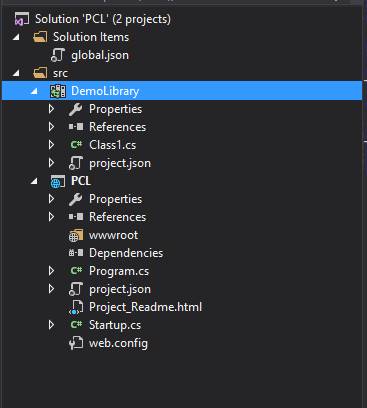The width and height of the screenshot is (367, 408).
Task: Click the PCL web project icon
Action: tap(58, 181)
